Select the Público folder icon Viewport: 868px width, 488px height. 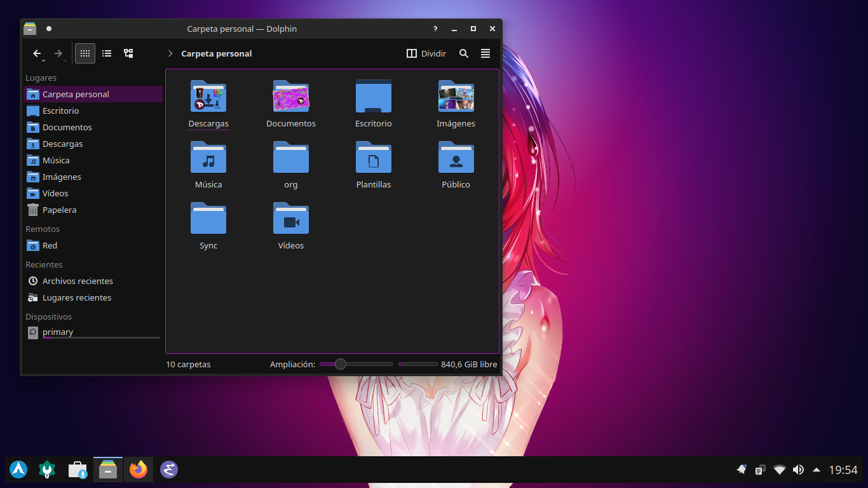point(456,158)
